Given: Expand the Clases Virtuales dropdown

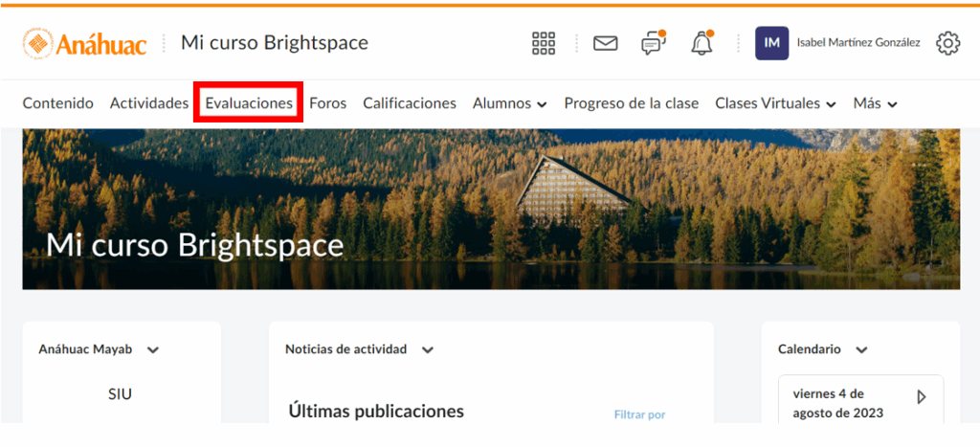Looking at the screenshot, I should pos(775,103).
